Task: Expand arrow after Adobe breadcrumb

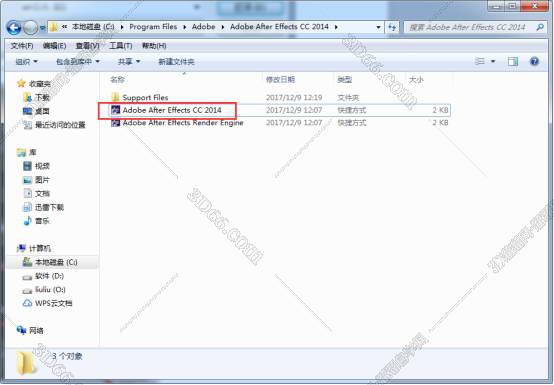Action: [223, 27]
